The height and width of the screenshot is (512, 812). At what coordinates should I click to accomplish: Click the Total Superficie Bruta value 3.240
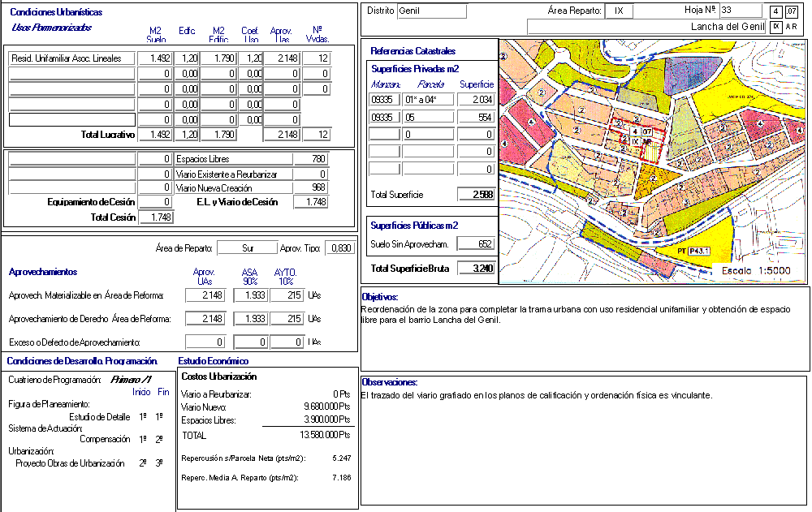[x=476, y=269]
